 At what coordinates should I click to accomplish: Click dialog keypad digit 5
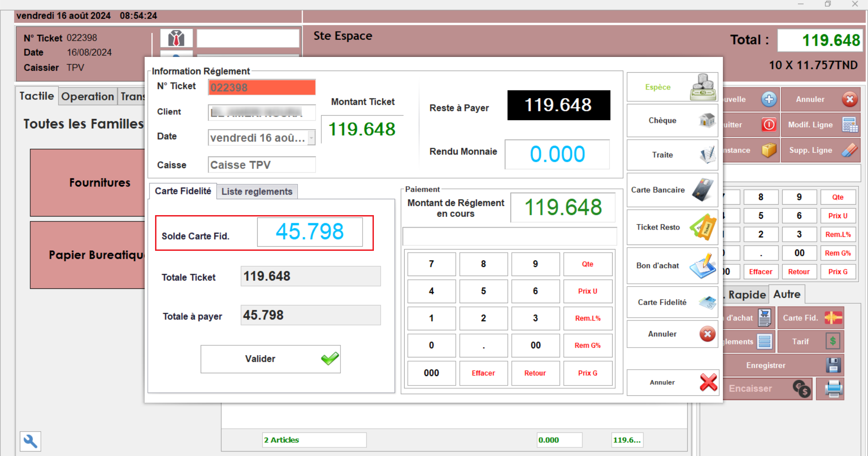483,291
